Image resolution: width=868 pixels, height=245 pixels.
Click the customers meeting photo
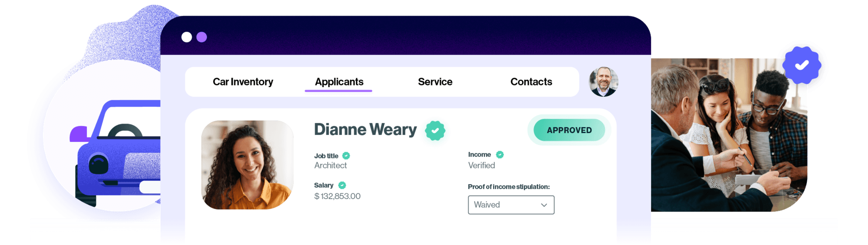[729, 135]
